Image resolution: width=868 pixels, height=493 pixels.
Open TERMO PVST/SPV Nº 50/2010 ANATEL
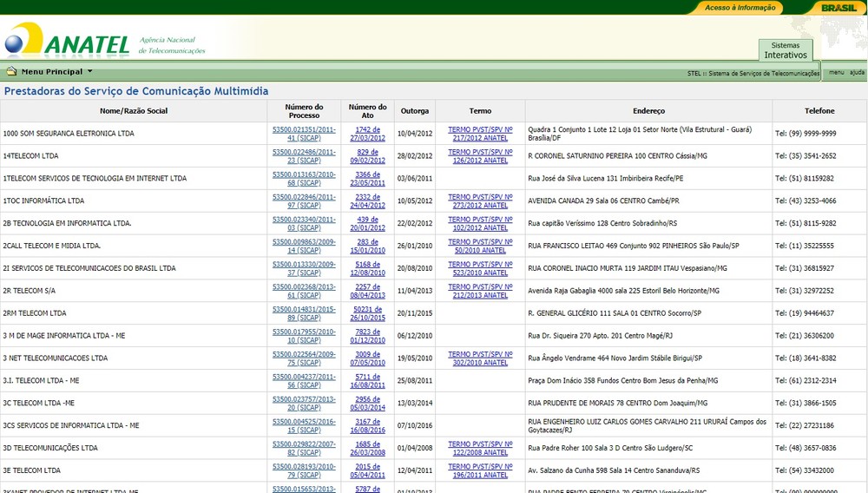click(x=480, y=246)
